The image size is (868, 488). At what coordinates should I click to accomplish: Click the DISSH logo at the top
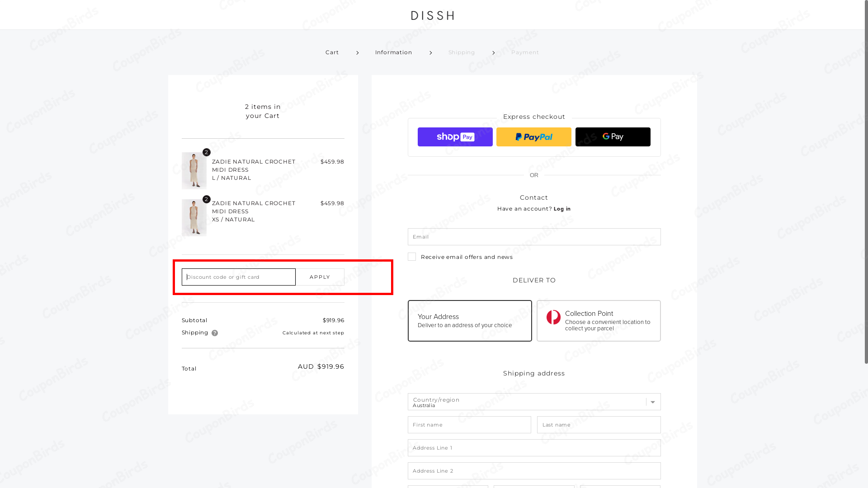point(433,15)
